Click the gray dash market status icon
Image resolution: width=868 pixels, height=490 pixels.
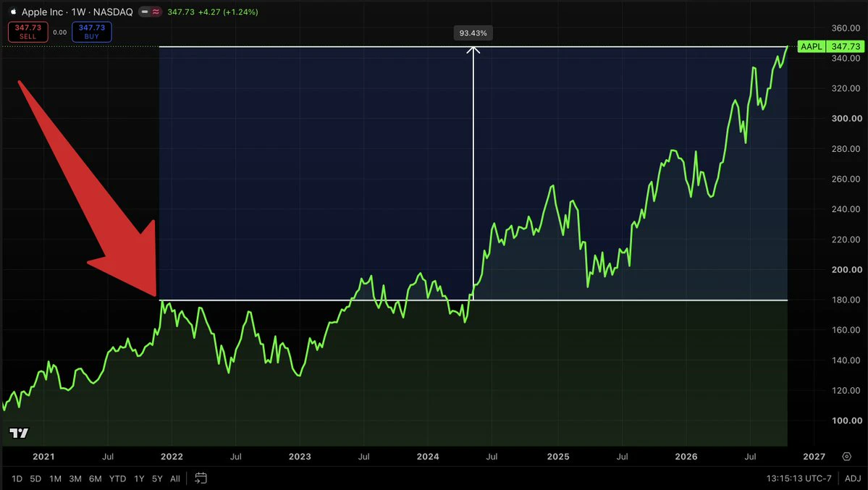(x=145, y=12)
